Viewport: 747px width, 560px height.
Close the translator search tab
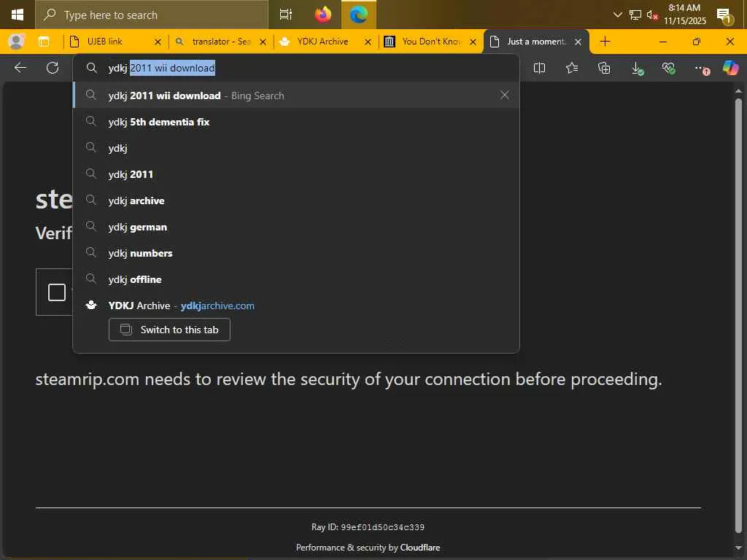click(x=263, y=42)
